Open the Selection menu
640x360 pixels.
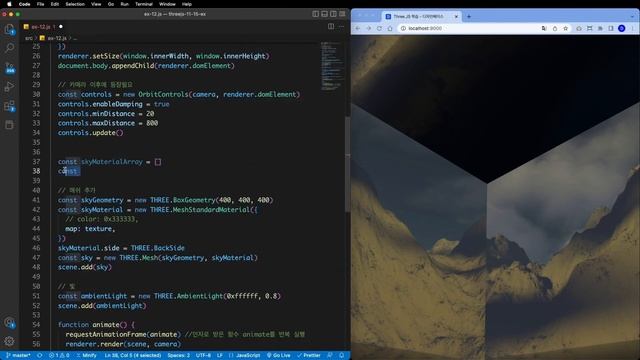[75, 4]
